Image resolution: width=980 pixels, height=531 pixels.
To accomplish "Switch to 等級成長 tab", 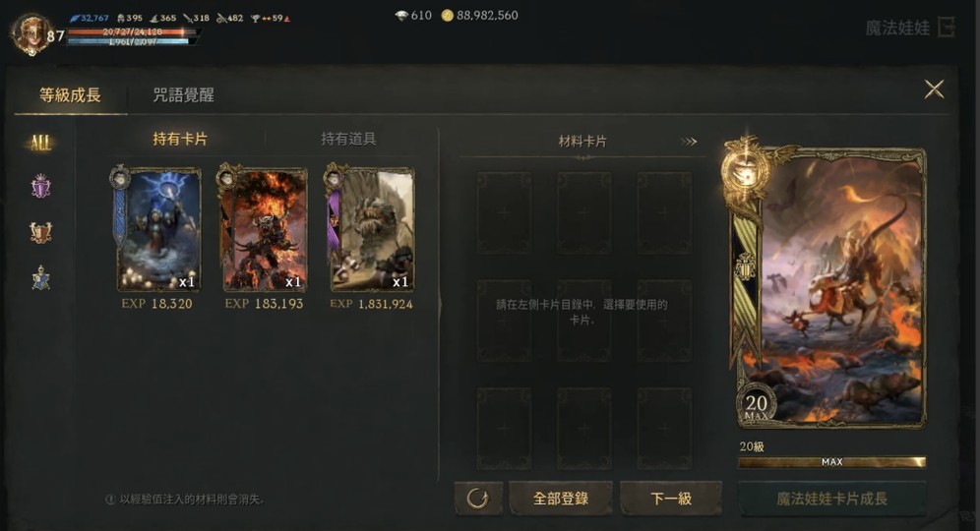I will [x=70, y=95].
